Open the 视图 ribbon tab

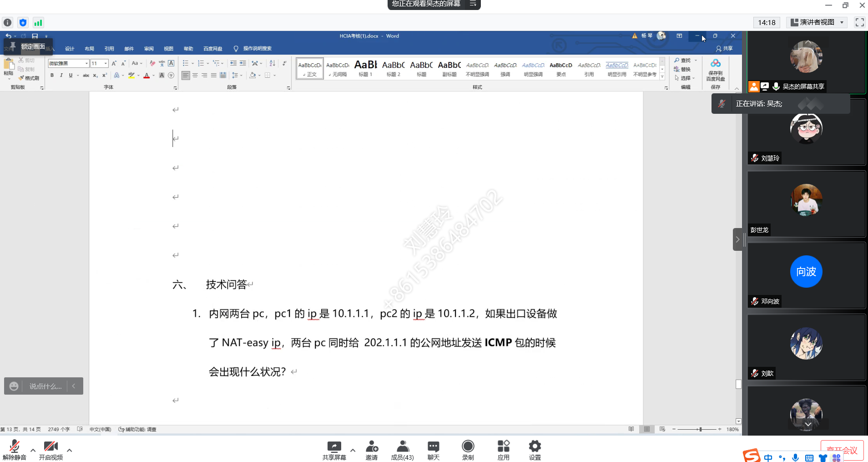[x=169, y=49]
